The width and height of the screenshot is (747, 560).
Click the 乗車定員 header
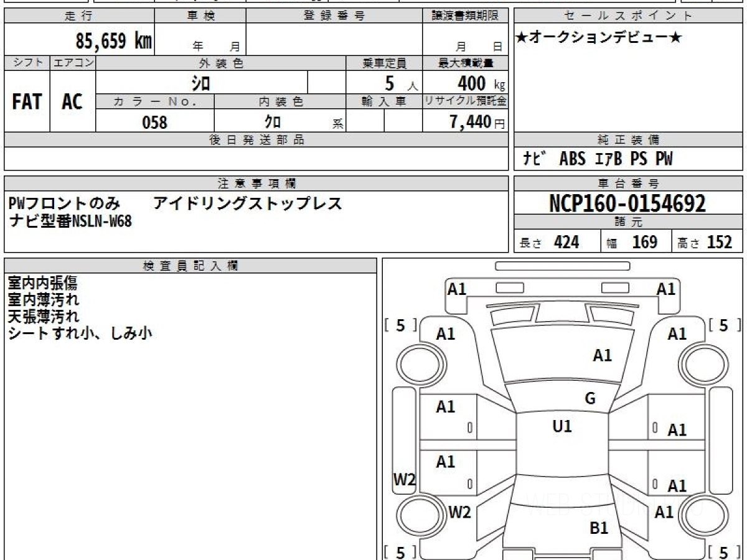coord(384,63)
